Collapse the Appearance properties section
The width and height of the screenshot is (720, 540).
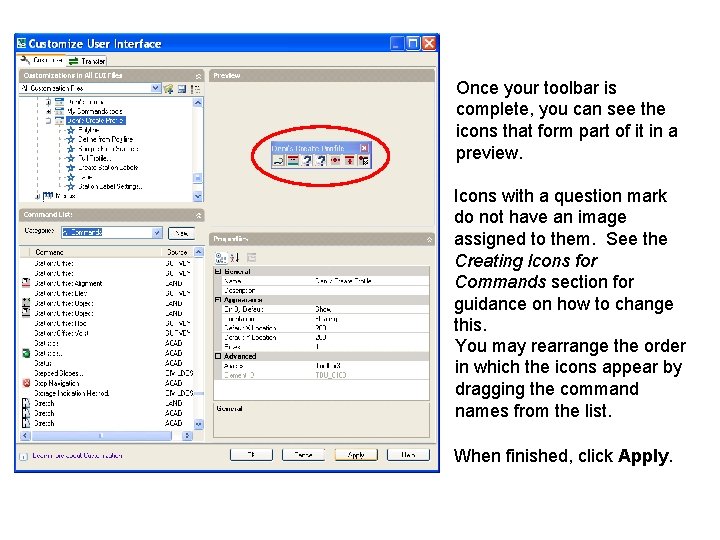click(x=218, y=299)
